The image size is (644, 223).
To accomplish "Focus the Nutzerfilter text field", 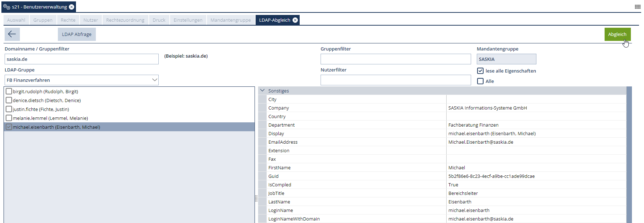I will tap(395, 80).
